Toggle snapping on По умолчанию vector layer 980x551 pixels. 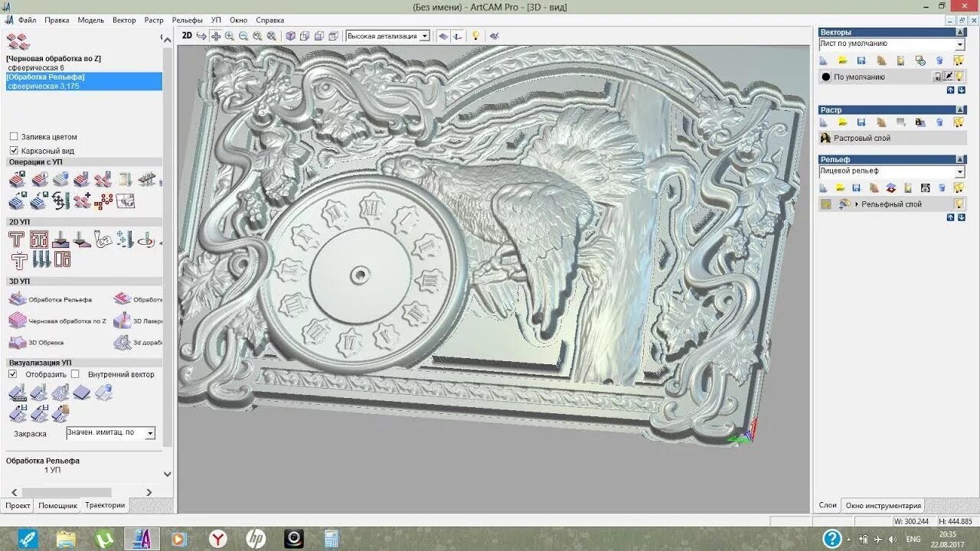(948, 77)
